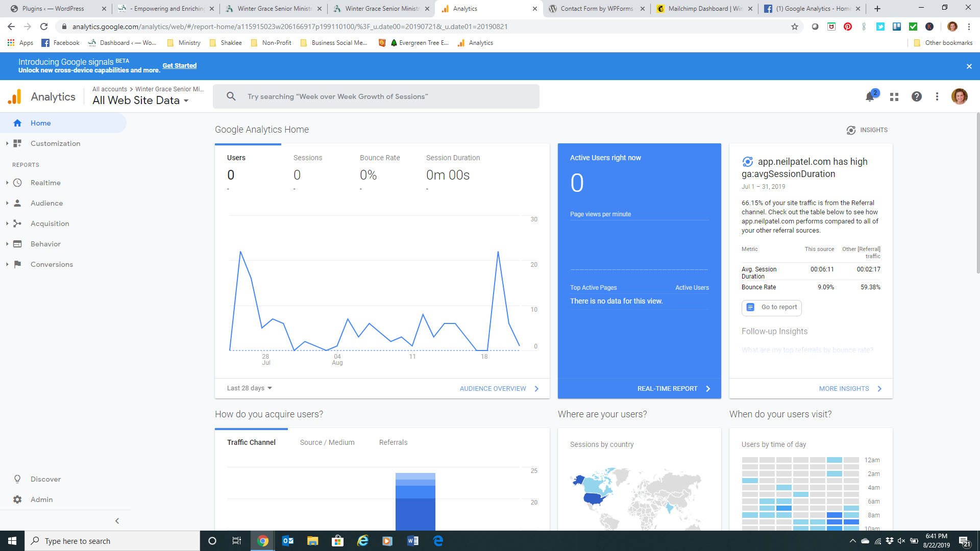
Task: Open the three-dot account options menu
Action: click(937, 96)
